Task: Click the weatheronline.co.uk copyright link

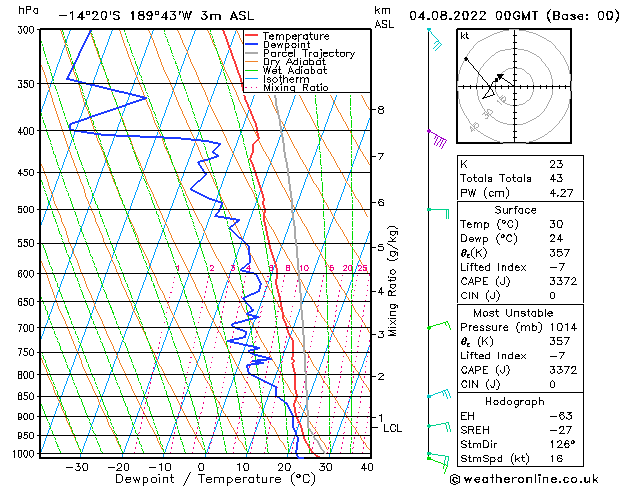Action: point(524,479)
